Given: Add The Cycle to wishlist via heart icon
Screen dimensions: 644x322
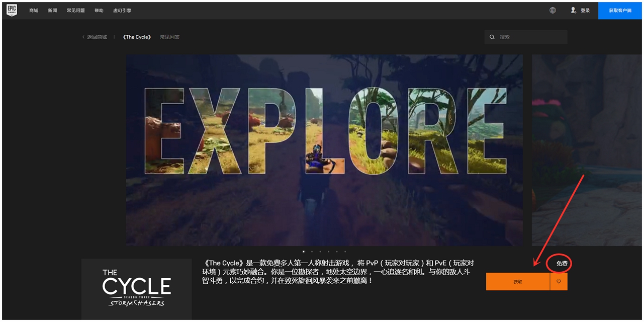Looking at the screenshot, I should (560, 281).
